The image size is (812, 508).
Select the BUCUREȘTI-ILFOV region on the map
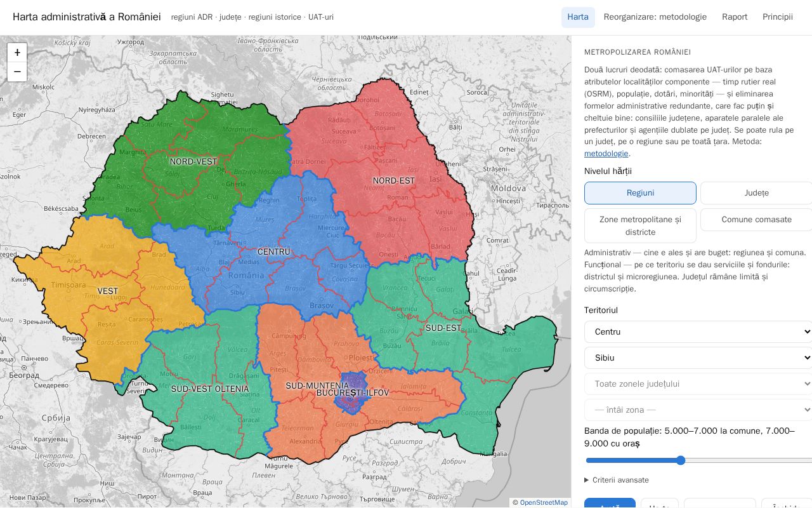tap(353, 393)
